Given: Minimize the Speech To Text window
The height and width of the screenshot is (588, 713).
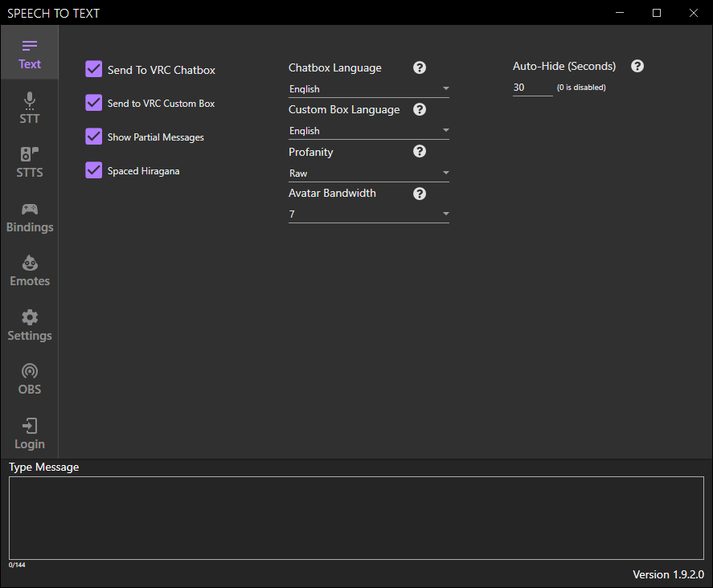Looking at the screenshot, I should tap(620, 13).
